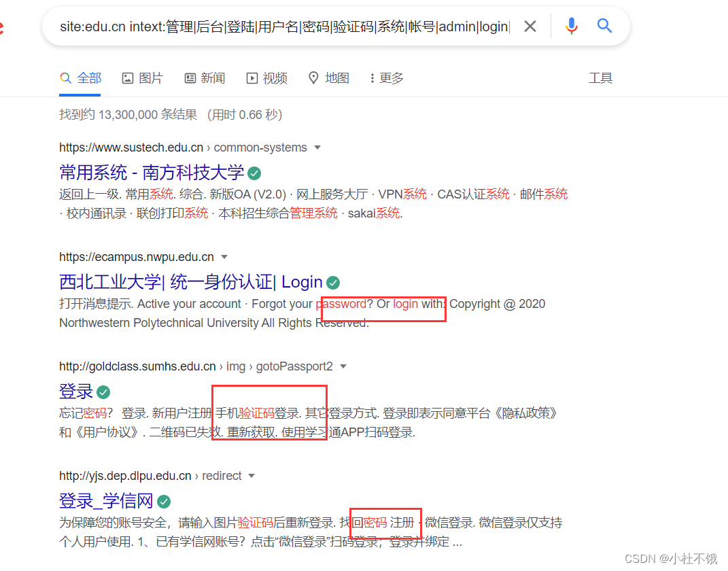Click green verified badge next to 登录_学信网 title
The image size is (728, 571).
(x=163, y=502)
